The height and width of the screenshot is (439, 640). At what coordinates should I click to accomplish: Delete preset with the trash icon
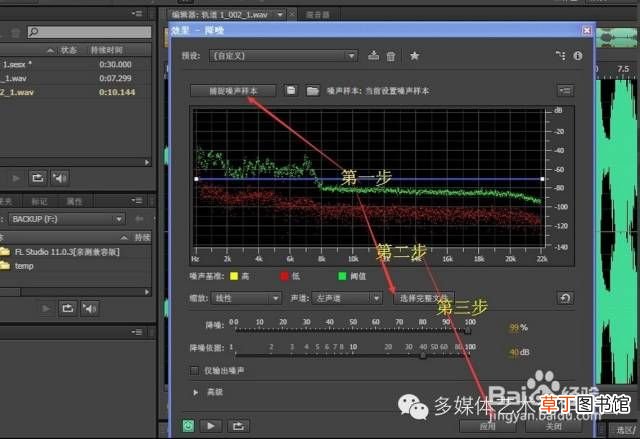[391, 56]
